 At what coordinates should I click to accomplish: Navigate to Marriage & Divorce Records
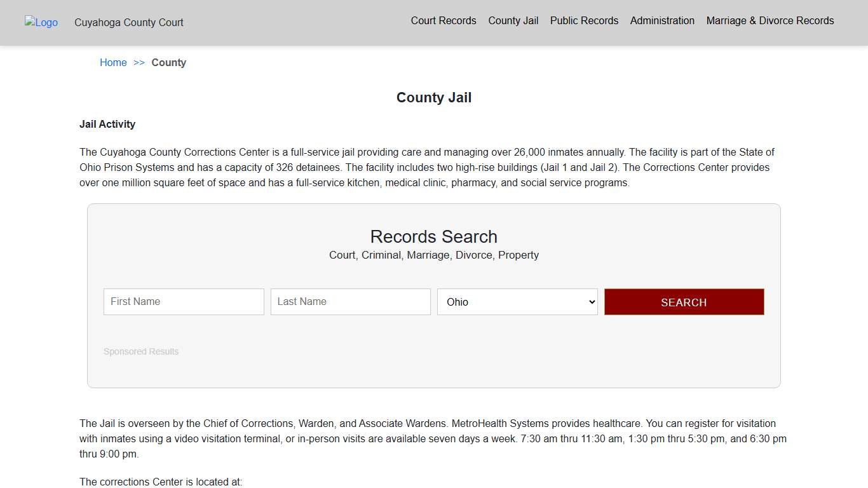pos(770,20)
